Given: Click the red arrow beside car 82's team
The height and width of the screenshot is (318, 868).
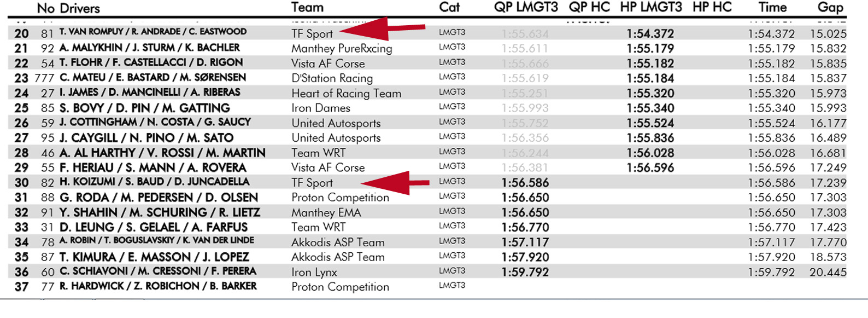Looking at the screenshot, I should [395, 183].
